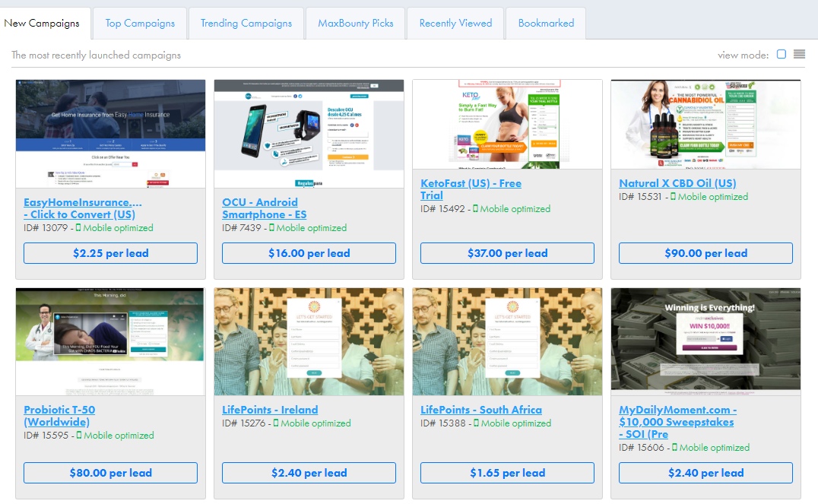Open LifePoints - South Africa campaign link
Viewport: 818px width, 504px height.
point(481,410)
